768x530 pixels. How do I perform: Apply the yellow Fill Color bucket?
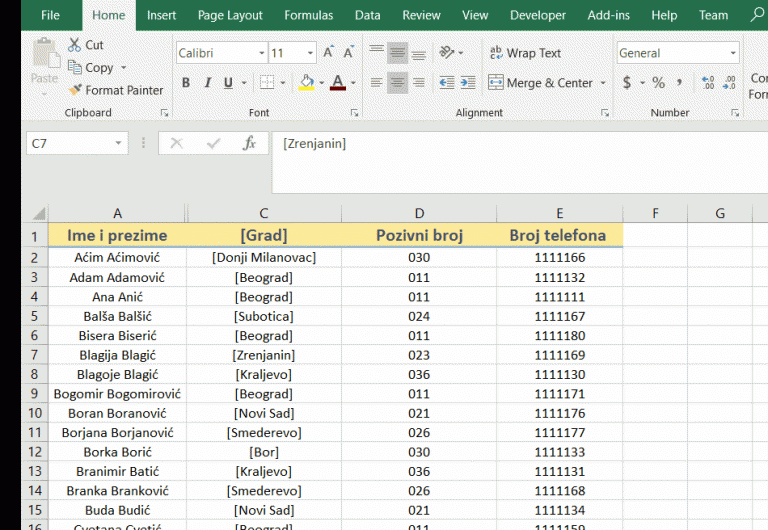click(307, 82)
